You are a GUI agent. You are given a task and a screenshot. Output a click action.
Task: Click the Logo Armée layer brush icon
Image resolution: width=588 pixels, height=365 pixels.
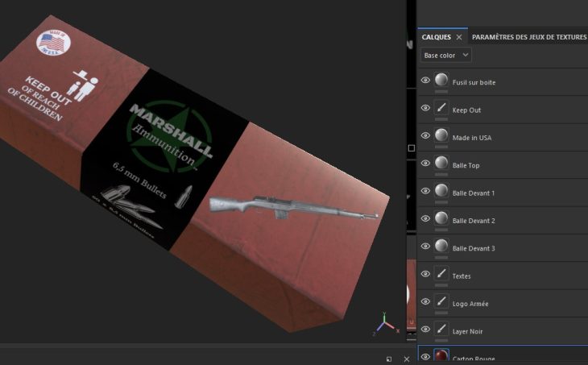pos(441,301)
